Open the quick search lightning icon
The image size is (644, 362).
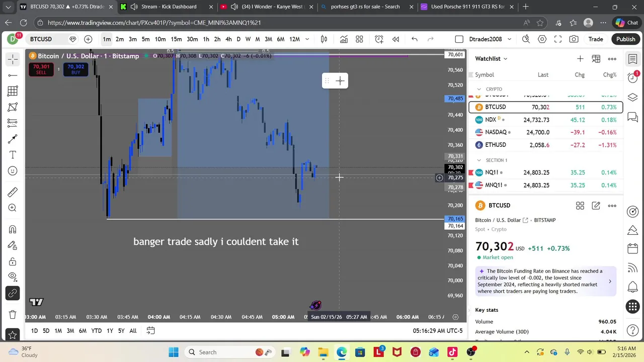click(x=526, y=39)
